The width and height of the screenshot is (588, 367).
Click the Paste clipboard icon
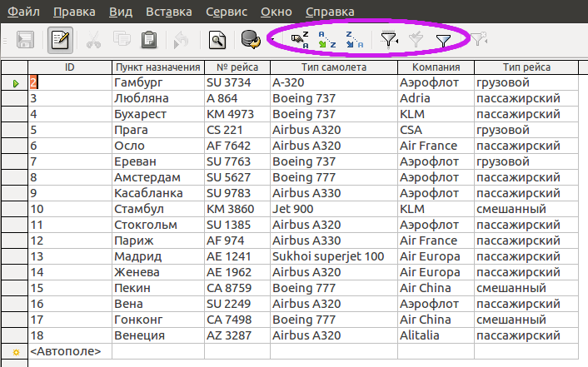pyautogui.click(x=149, y=40)
